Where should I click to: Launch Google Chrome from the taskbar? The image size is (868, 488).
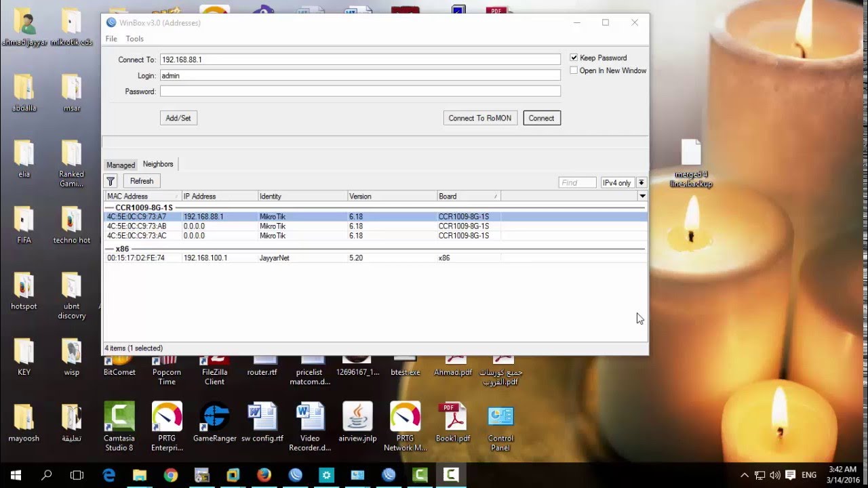171,475
